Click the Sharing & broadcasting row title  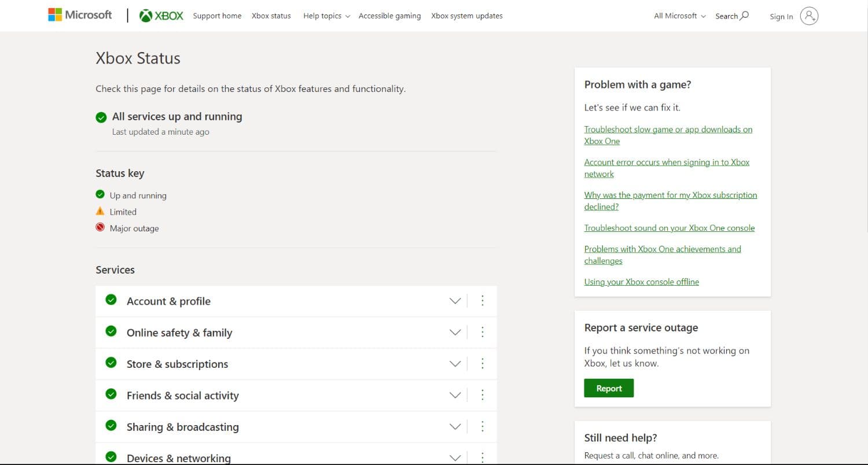tap(183, 427)
